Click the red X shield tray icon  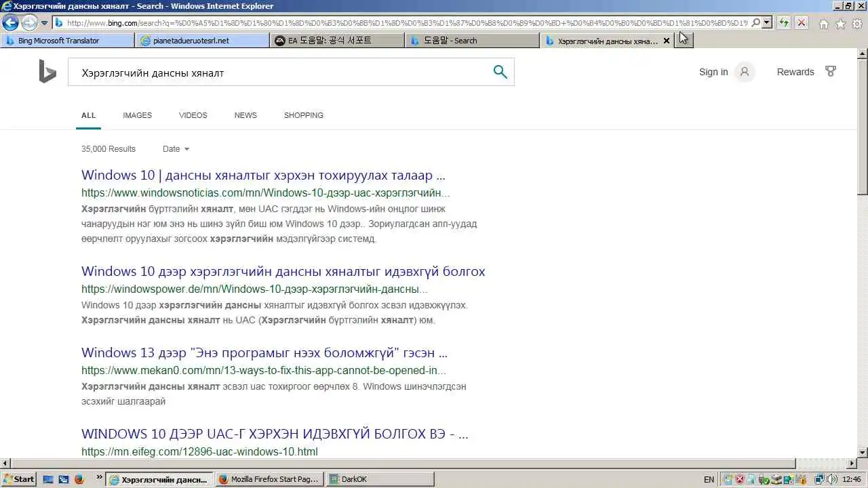click(740, 479)
